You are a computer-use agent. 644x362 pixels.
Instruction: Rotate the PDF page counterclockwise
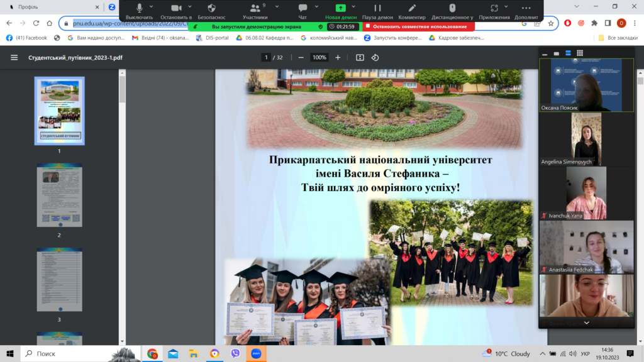(375, 57)
